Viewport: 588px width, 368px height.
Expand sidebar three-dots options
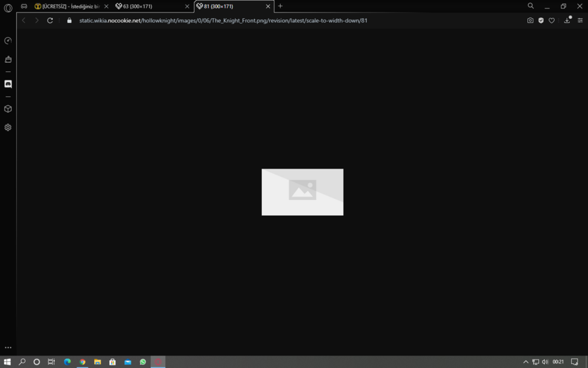pos(8,348)
